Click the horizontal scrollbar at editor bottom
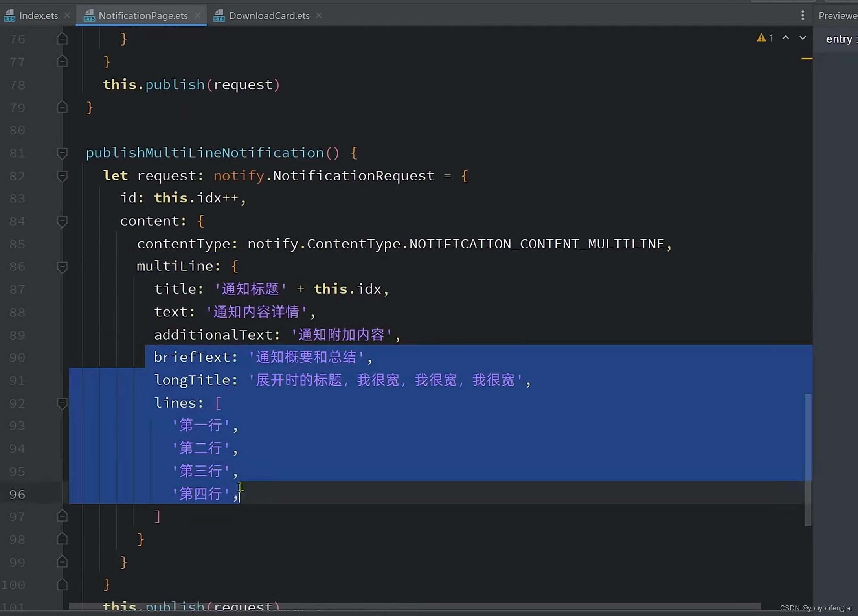This screenshot has height=616, width=858. 415,606
